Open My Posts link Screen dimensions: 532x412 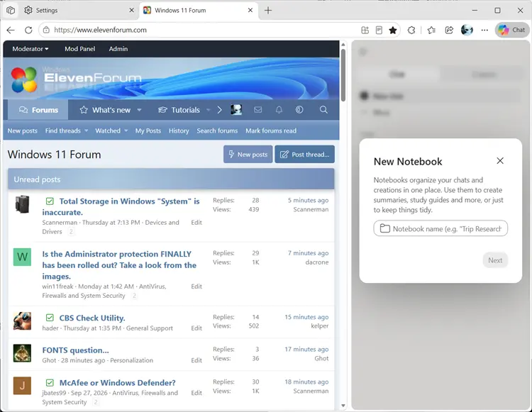tap(148, 130)
